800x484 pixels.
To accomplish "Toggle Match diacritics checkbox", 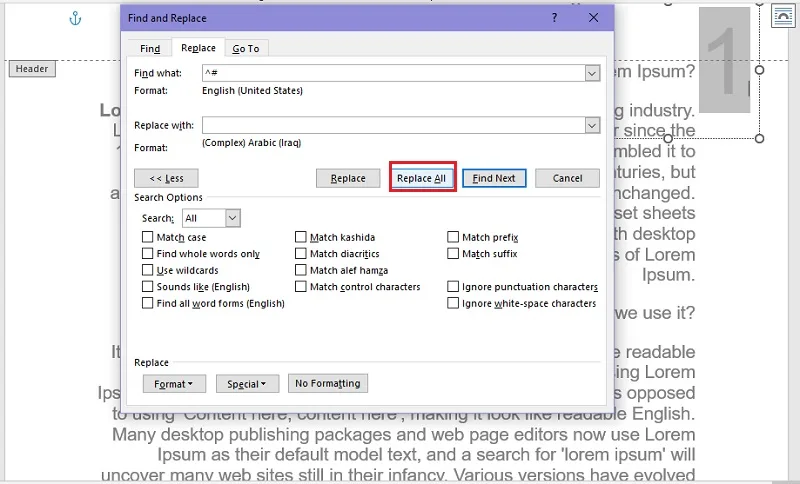I will (301, 253).
